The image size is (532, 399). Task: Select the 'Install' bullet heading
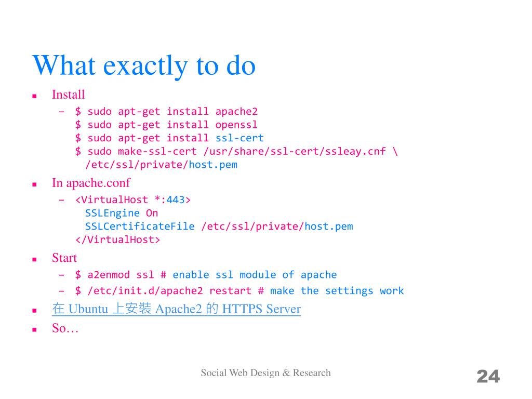[x=68, y=95]
